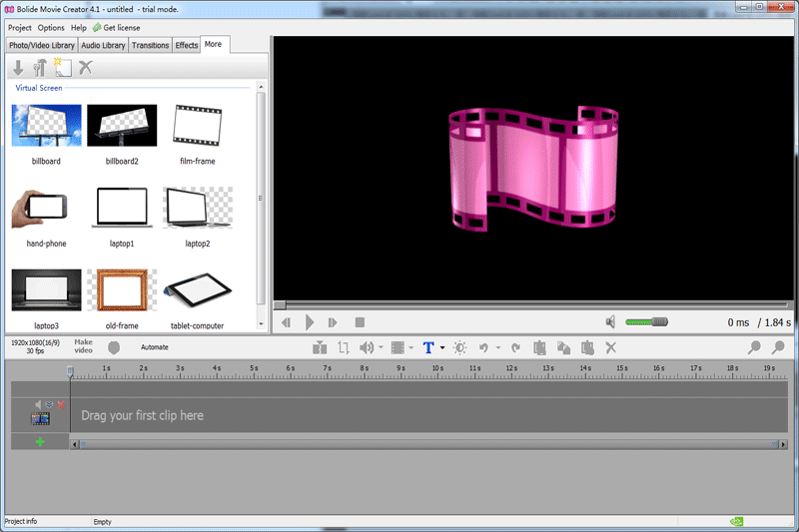Select the crop tool icon
Image resolution: width=799 pixels, height=532 pixels.
344,347
